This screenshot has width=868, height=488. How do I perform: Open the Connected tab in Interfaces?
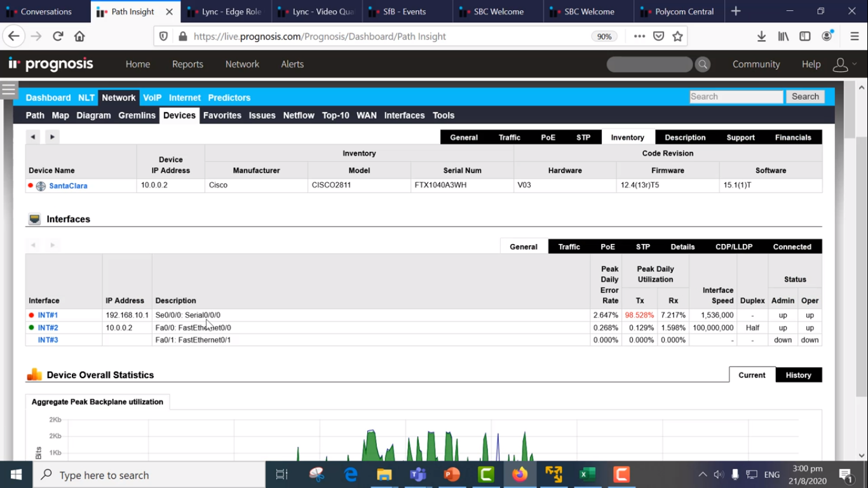pos(792,247)
